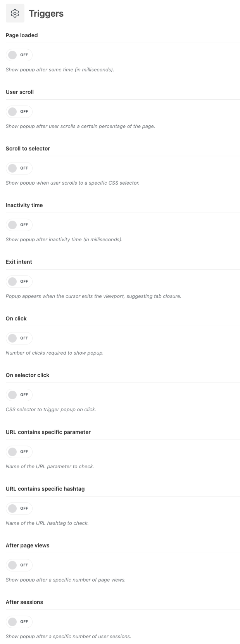Click the Scroll to selector label
Image resolution: width=240 pixels, height=644 pixels.
(x=28, y=149)
